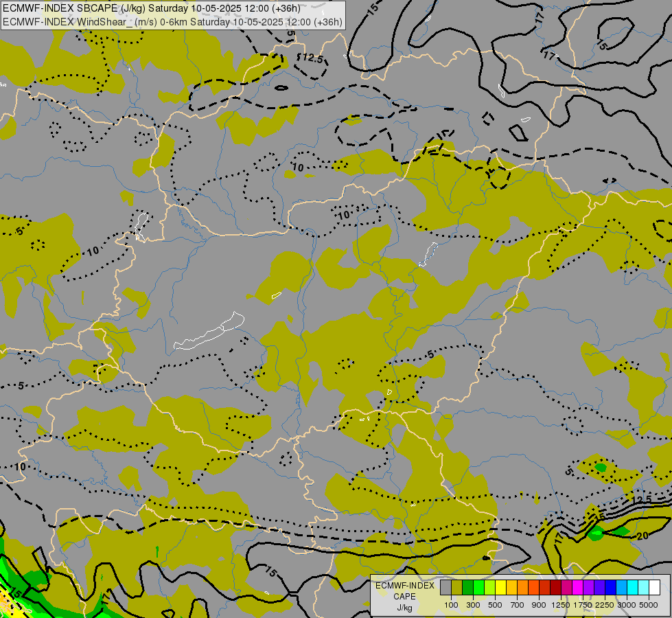Click the 20 wind shear contour label
This screenshot has width=672, height=618.
pos(642,536)
